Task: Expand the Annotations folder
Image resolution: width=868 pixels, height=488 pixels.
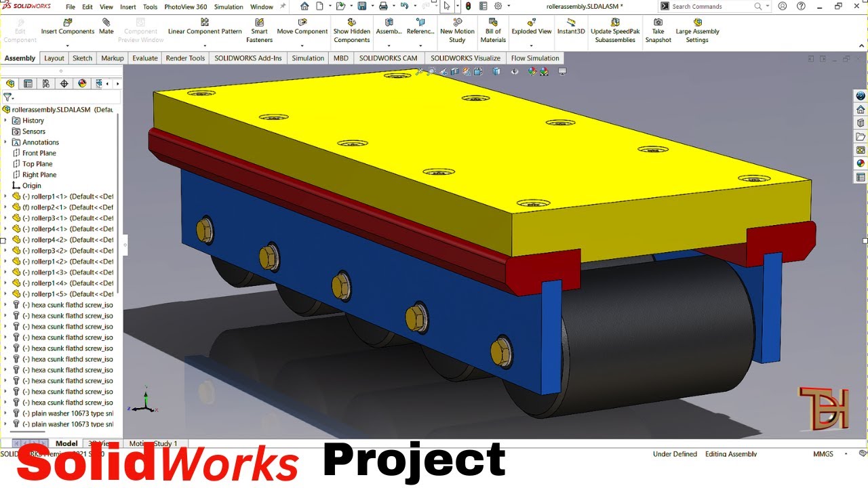Action: click(x=5, y=142)
